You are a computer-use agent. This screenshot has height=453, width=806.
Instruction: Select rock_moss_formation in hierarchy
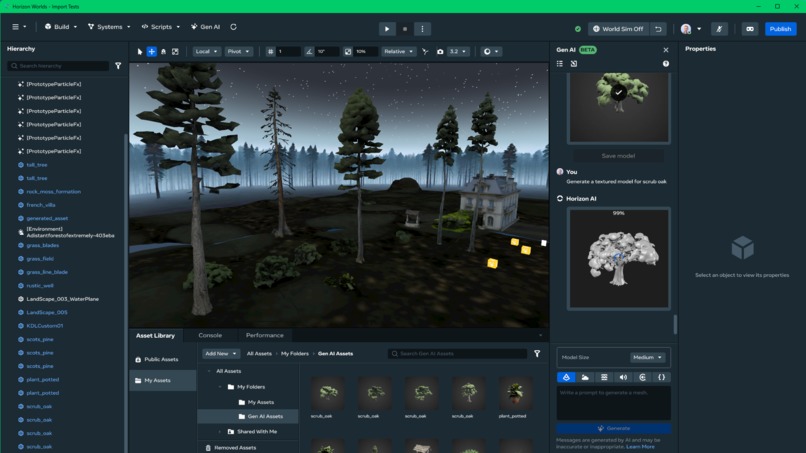53,191
